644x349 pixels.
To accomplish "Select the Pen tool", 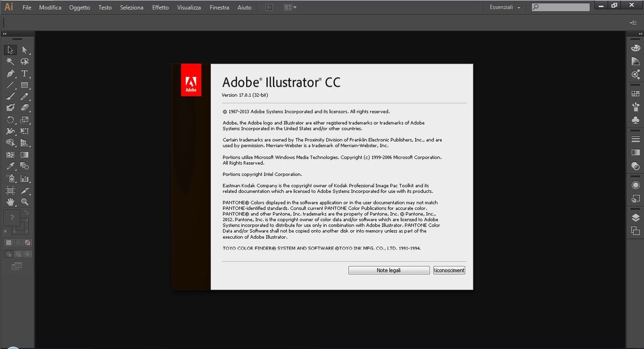I will tap(10, 74).
